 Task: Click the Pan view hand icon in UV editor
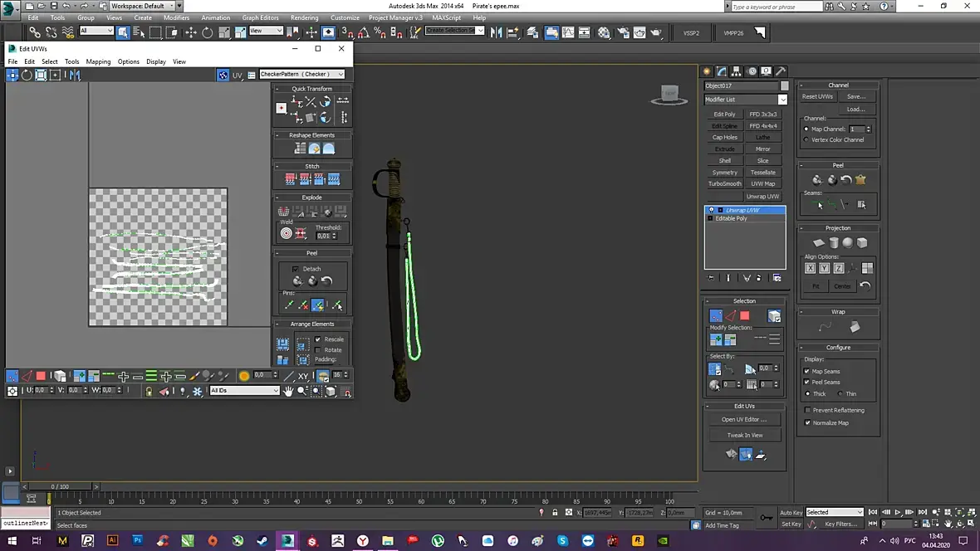[287, 391]
